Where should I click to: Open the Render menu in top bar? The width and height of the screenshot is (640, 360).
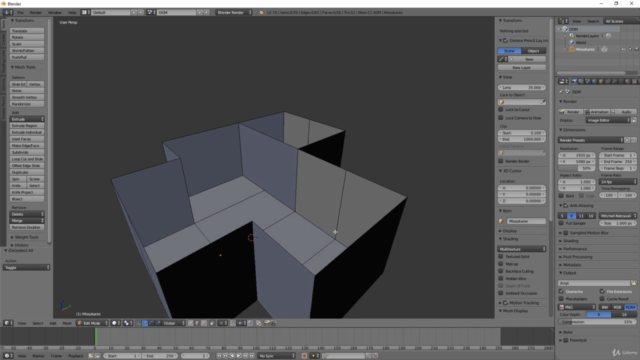tap(36, 13)
